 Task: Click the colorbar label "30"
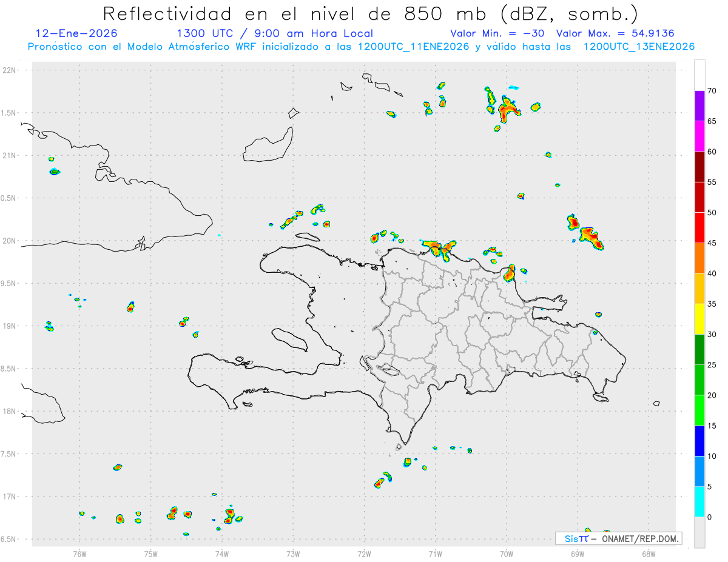(x=712, y=335)
